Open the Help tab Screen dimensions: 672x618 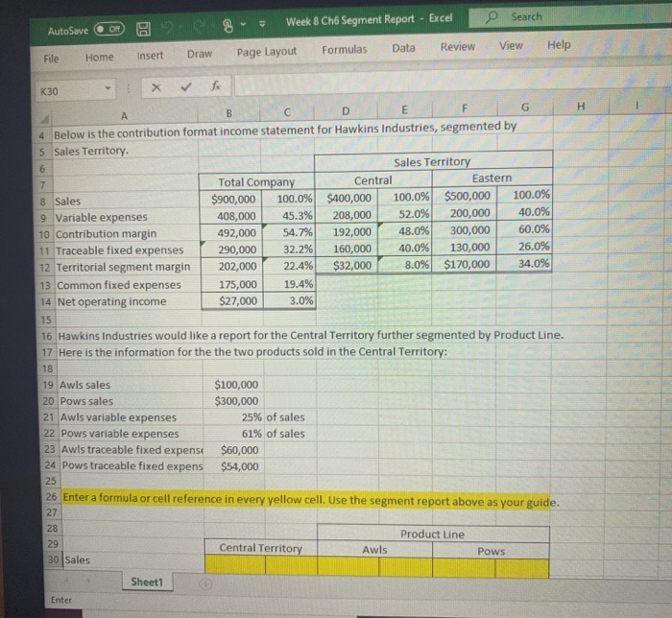559,44
